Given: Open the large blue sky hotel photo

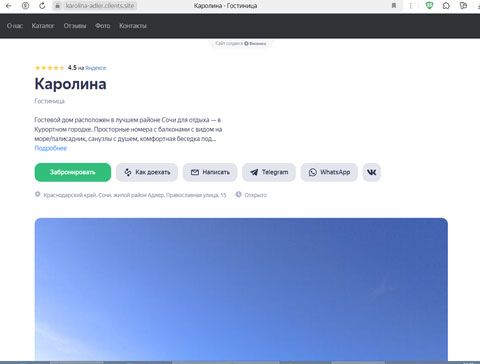Looking at the screenshot, I should [x=241, y=289].
